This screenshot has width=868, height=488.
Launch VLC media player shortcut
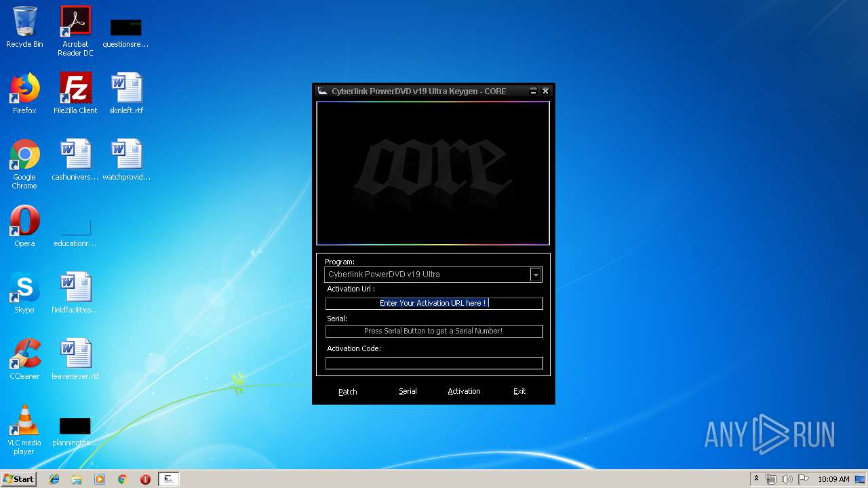coord(24,430)
